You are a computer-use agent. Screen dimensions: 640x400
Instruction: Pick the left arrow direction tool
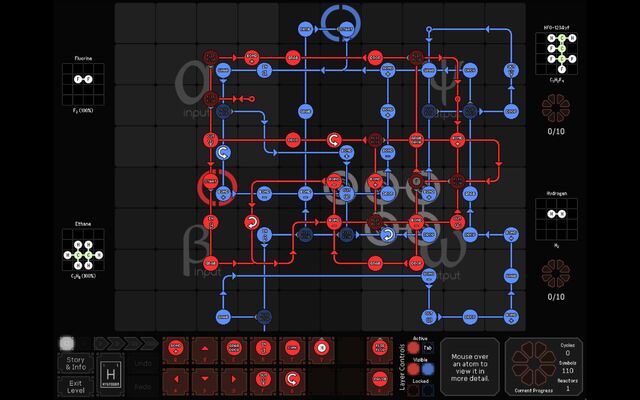(x=176, y=380)
